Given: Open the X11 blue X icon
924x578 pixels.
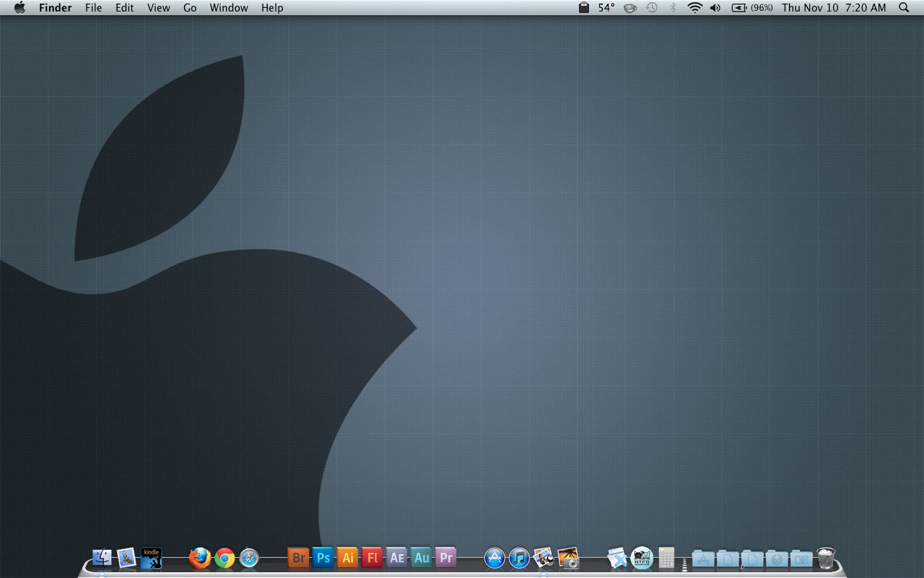Looking at the screenshot, I should click(617, 558).
